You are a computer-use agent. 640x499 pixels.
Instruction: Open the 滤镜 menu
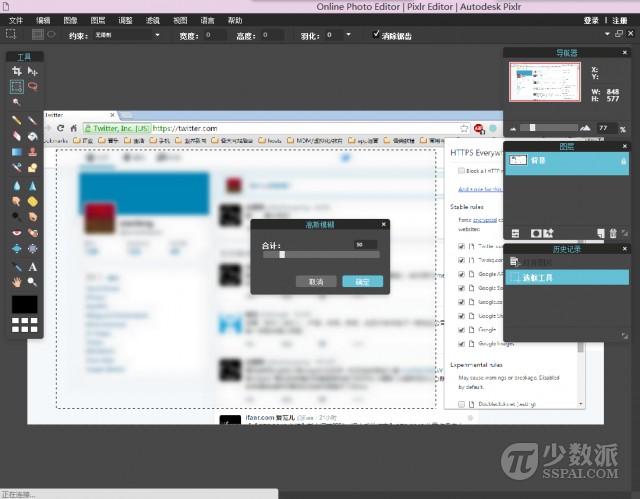tap(153, 20)
